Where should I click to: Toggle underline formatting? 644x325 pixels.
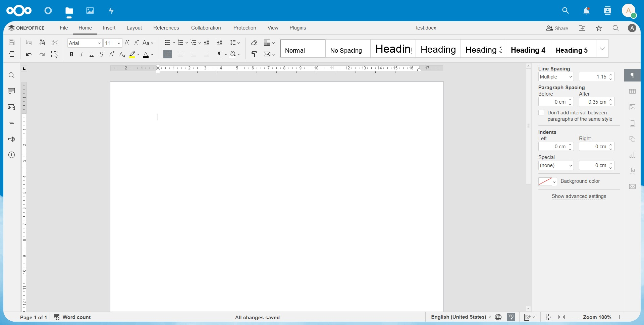pos(92,54)
